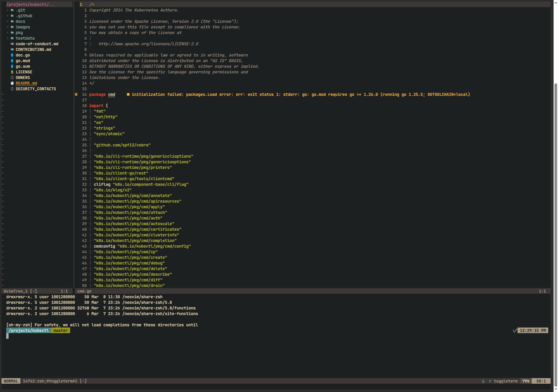558x392 pixels.
Task: Click the master branch segment in prompt
Action: (61, 330)
